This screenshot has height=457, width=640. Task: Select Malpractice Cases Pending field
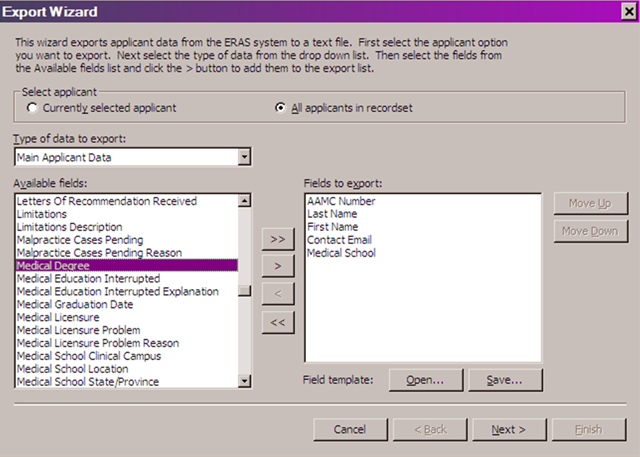pyautogui.click(x=80, y=240)
